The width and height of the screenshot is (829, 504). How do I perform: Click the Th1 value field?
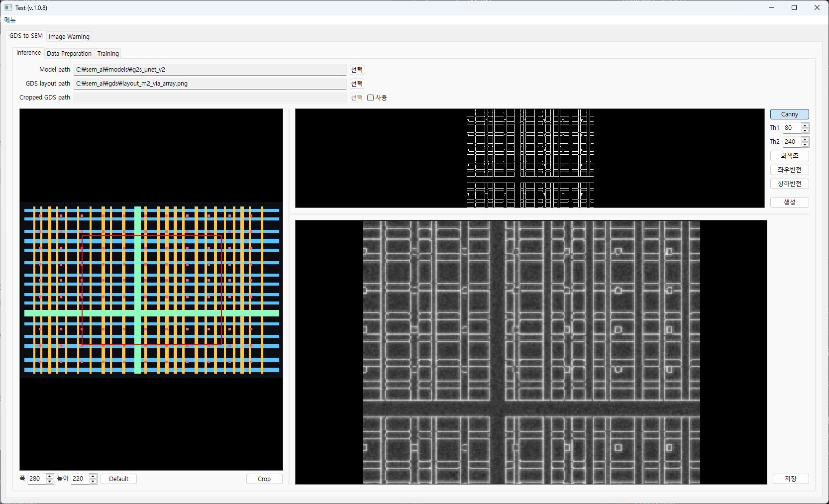point(792,128)
